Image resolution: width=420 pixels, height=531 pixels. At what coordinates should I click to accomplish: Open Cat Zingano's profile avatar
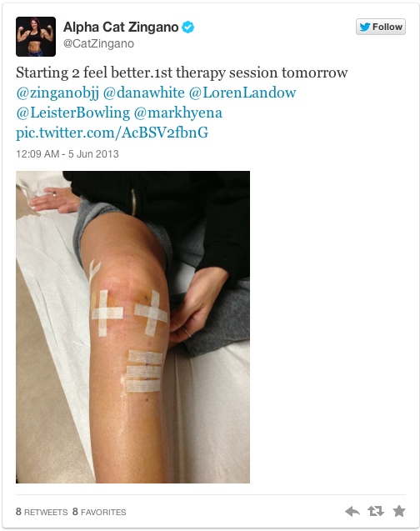[x=36, y=37]
